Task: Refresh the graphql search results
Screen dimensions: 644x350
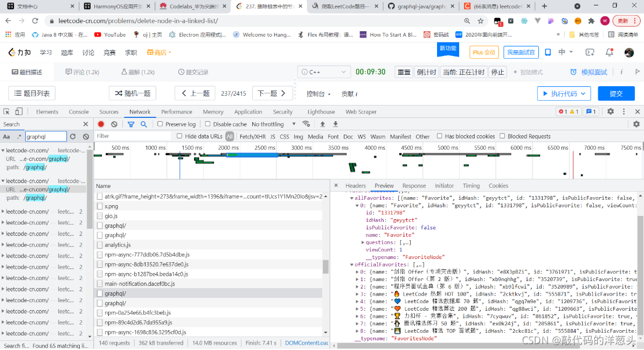Action: tap(73, 137)
